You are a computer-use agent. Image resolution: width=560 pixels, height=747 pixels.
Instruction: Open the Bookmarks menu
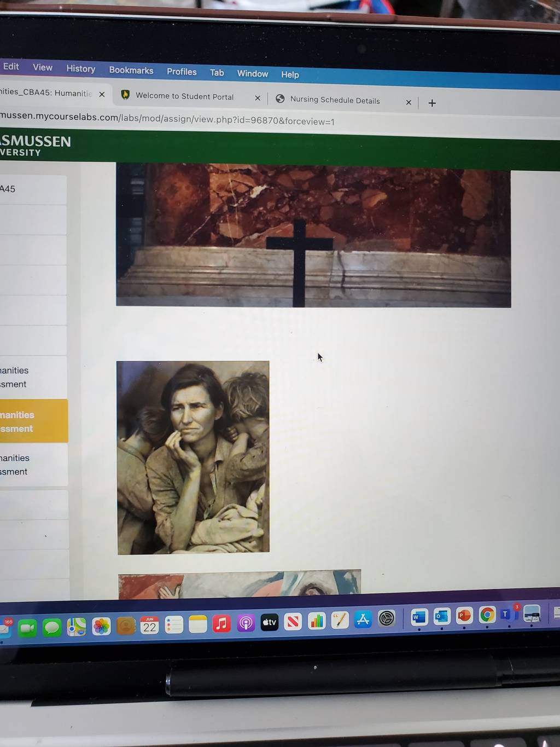point(131,70)
